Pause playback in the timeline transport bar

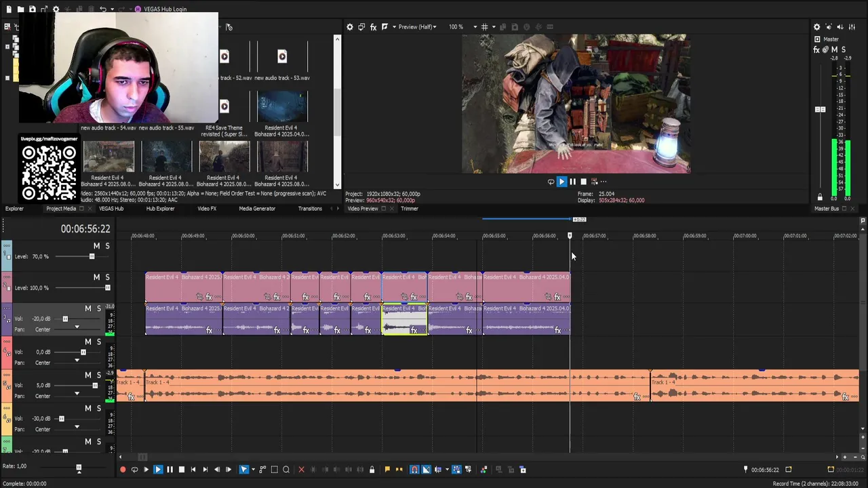pos(170,469)
